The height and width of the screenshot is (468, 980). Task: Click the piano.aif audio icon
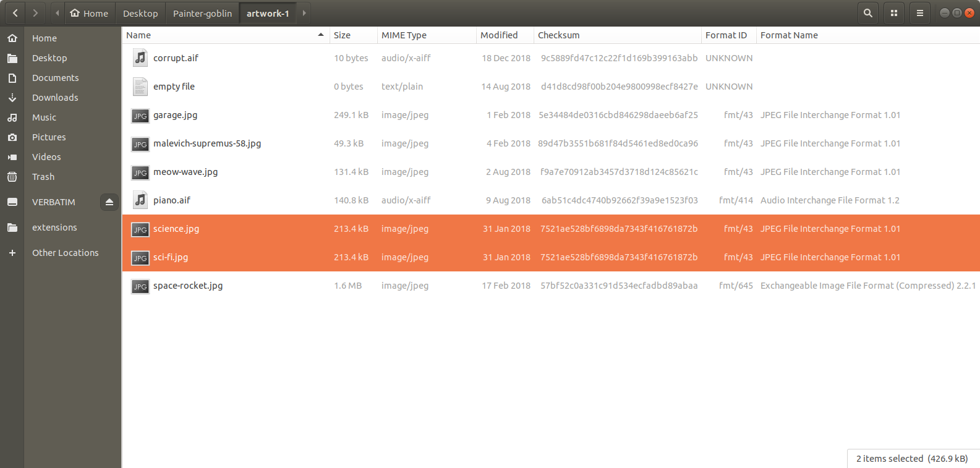140,200
